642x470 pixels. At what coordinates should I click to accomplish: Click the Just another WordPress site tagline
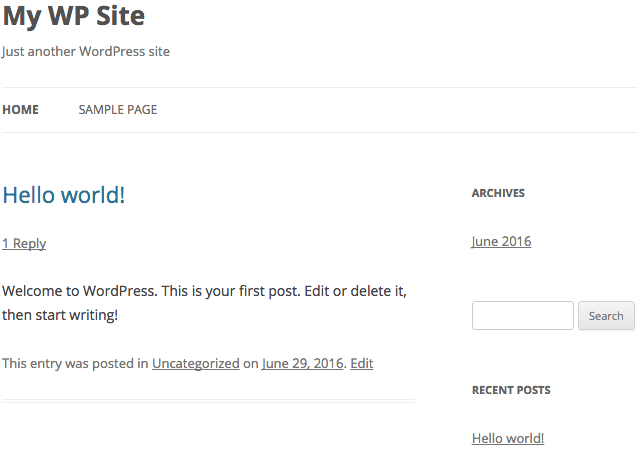click(86, 52)
